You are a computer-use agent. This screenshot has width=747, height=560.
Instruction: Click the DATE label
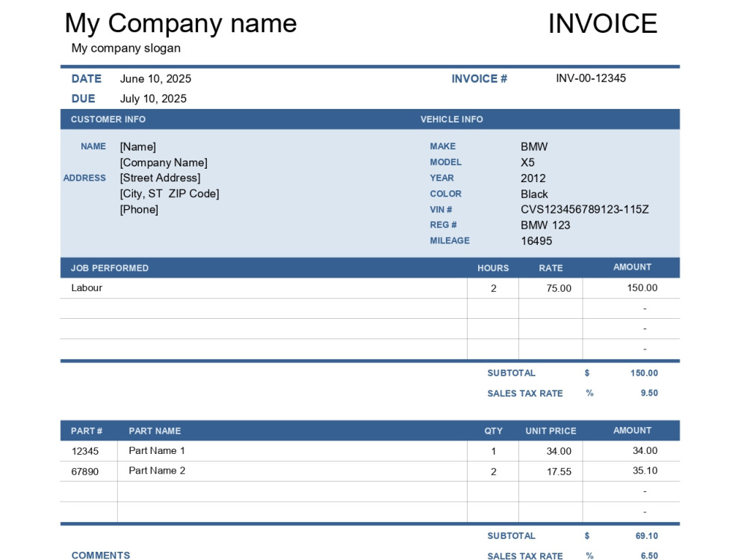point(86,78)
